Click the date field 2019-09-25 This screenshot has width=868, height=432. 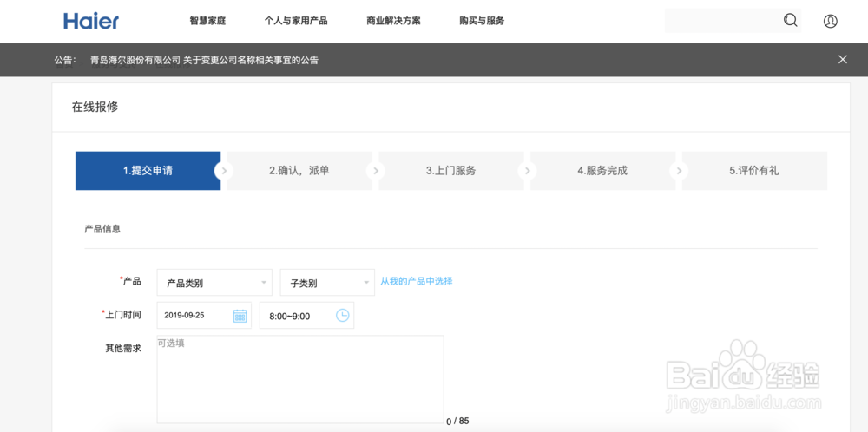[x=204, y=315]
